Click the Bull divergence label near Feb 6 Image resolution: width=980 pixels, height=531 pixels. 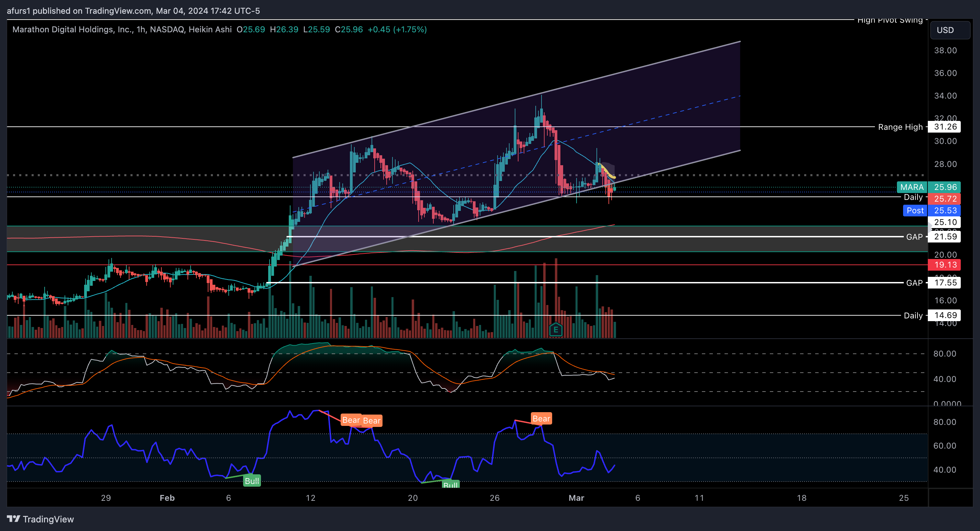pyautogui.click(x=252, y=481)
